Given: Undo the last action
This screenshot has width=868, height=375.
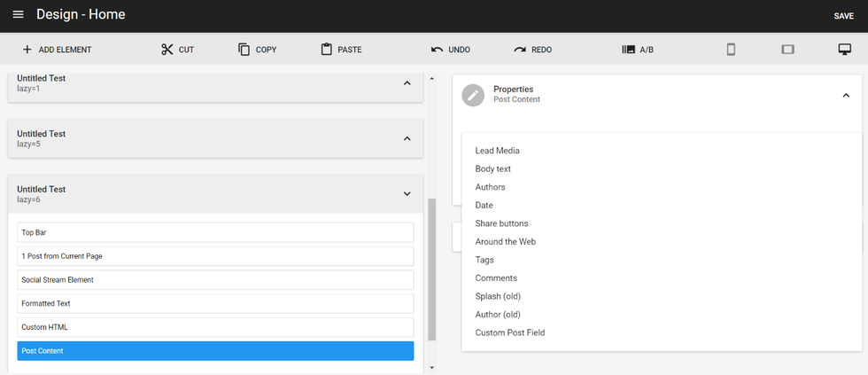Looking at the screenshot, I should coord(437,50).
